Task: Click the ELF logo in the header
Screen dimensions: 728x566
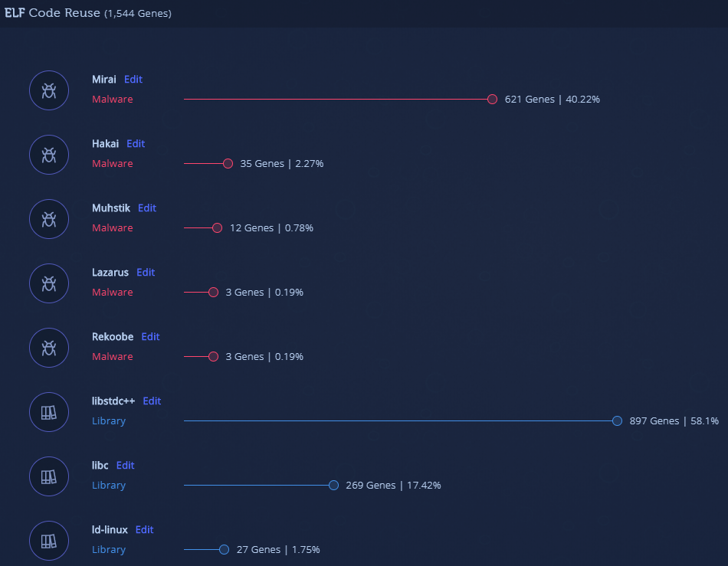Action: click(15, 13)
